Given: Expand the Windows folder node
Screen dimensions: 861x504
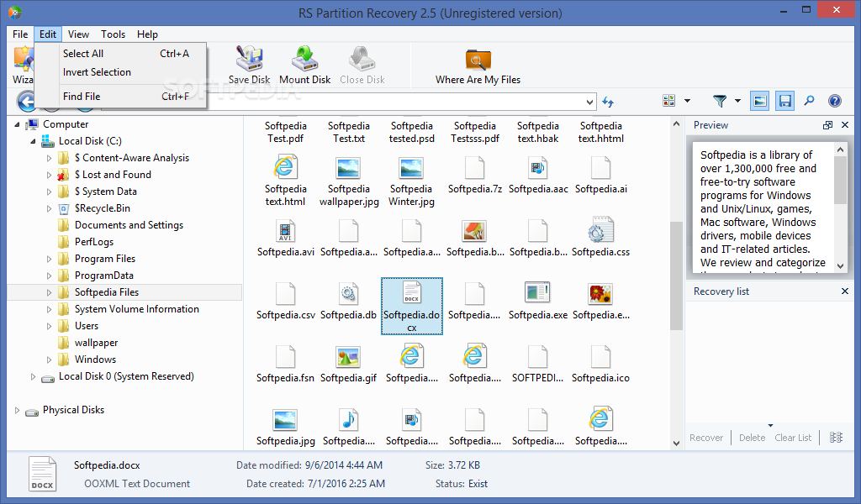Looking at the screenshot, I should point(49,360).
